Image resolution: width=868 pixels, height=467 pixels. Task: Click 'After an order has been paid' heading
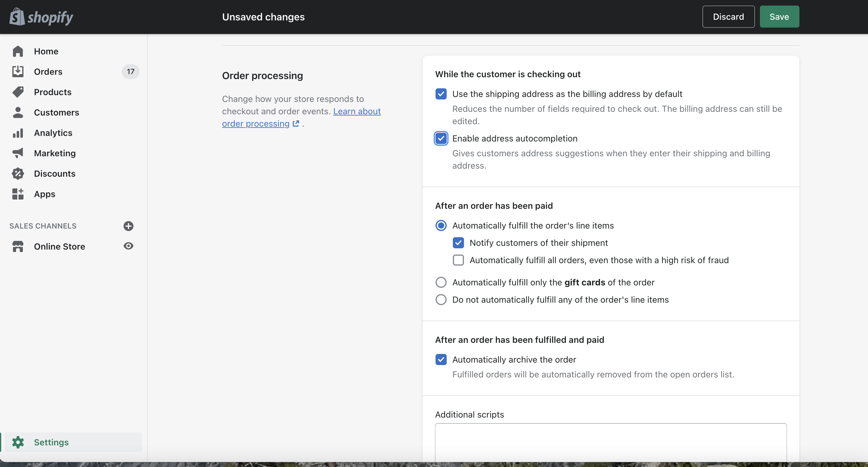coord(494,205)
